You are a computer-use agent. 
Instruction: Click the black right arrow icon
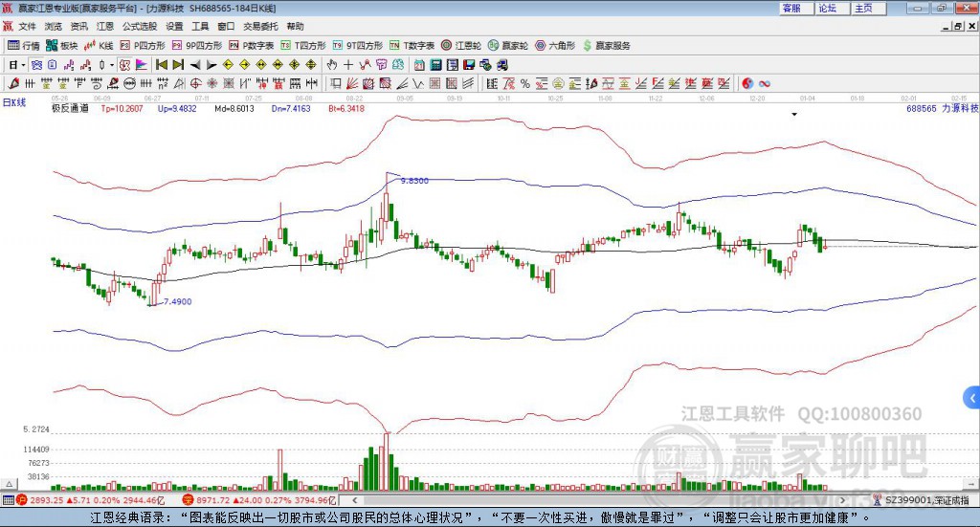(212, 64)
